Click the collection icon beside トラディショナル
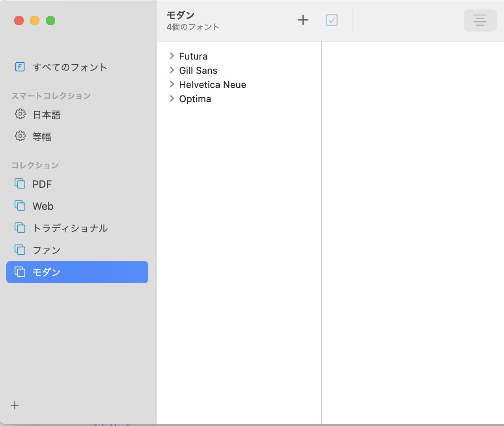Image resolution: width=504 pixels, height=426 pixels. tap(20, 228)
